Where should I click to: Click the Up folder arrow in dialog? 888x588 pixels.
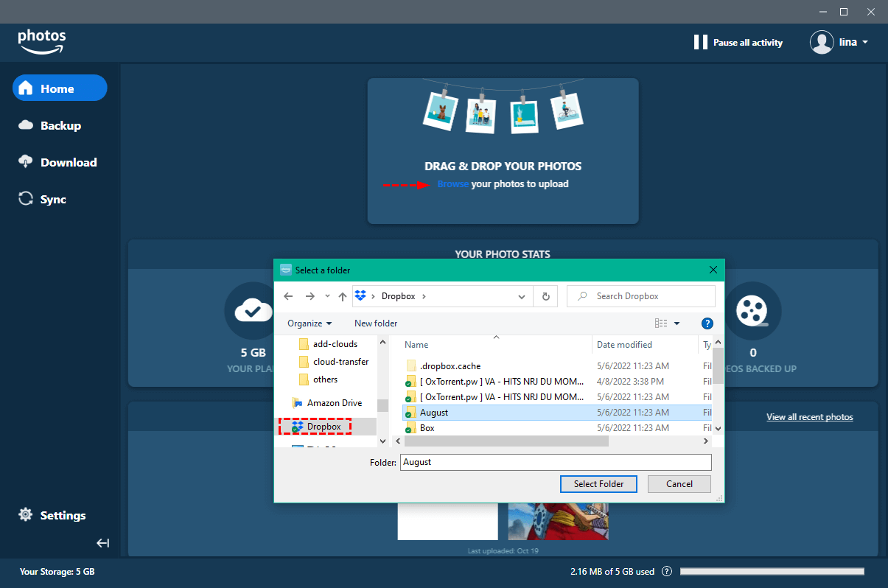[x=343, y=296]
